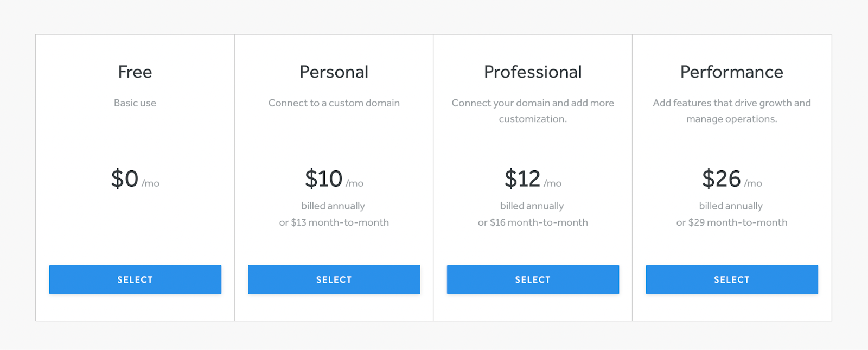The height and width of the screenshot is (350, 868).
Task: Pick the Performance plan Select button
Action: coord(732,279)
